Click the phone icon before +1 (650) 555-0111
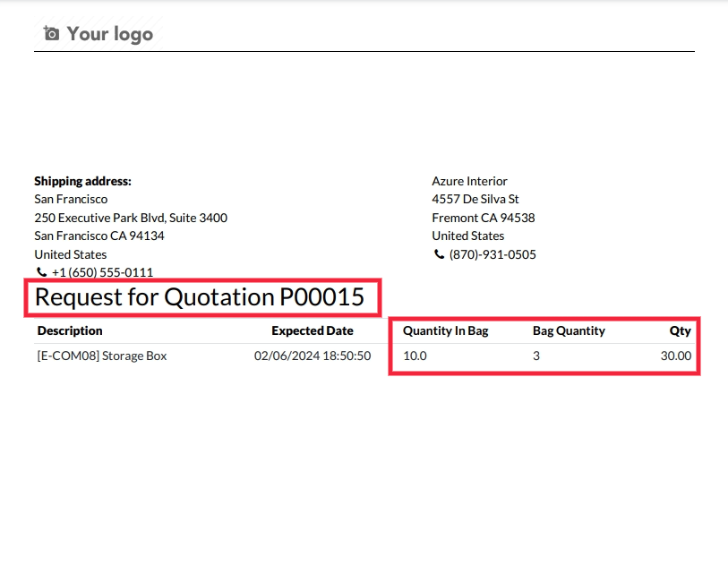 (x=41, y=271)
